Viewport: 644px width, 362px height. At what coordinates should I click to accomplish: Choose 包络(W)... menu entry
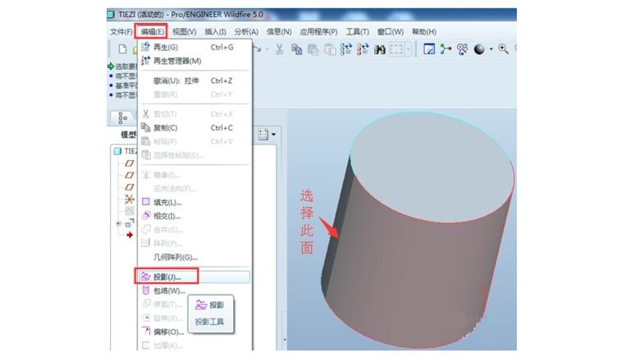194,291
